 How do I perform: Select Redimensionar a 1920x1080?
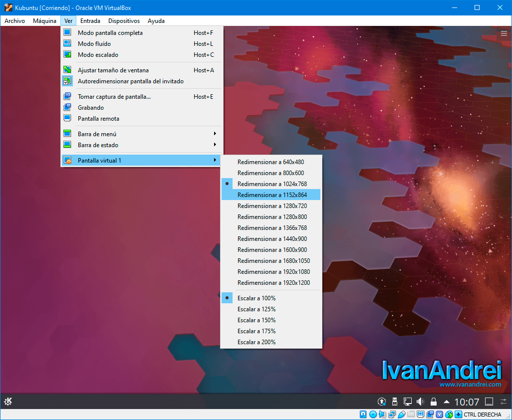[x=271, y=272]
